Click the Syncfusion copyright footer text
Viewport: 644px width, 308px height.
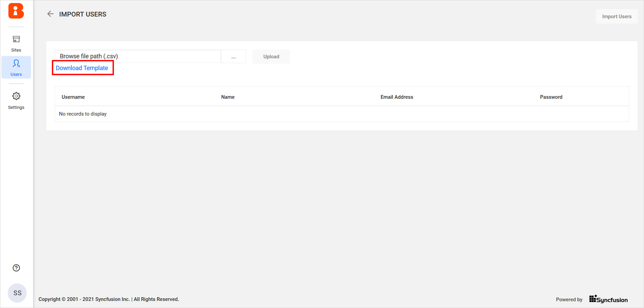coord(109,299)
